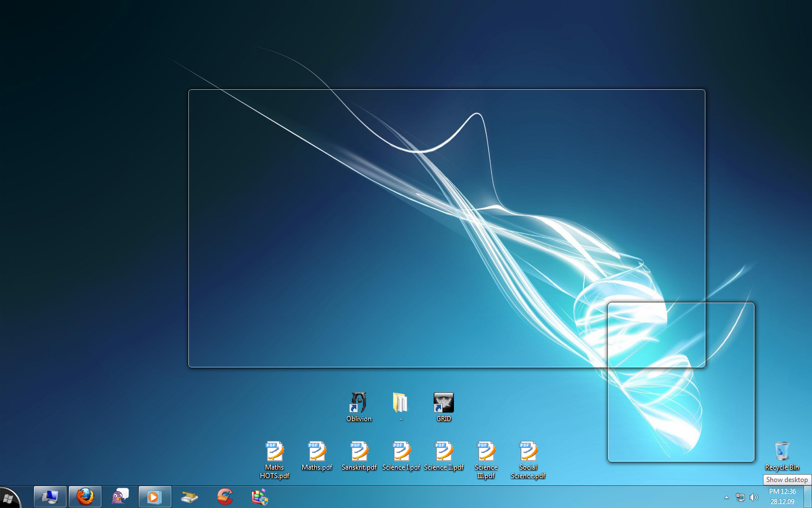Open the shield-marked colorful blocks taskbar icon

coord(259,497)
